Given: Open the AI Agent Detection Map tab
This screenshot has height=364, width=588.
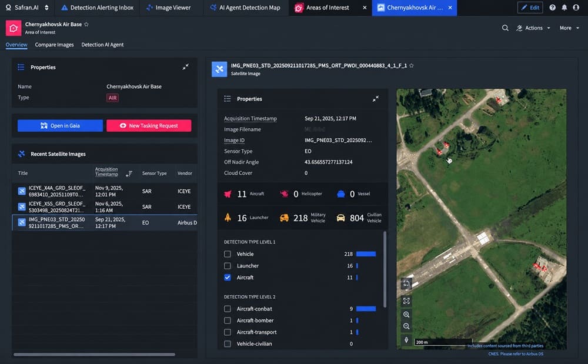Looking at the screenshot, I should [245, 8].
